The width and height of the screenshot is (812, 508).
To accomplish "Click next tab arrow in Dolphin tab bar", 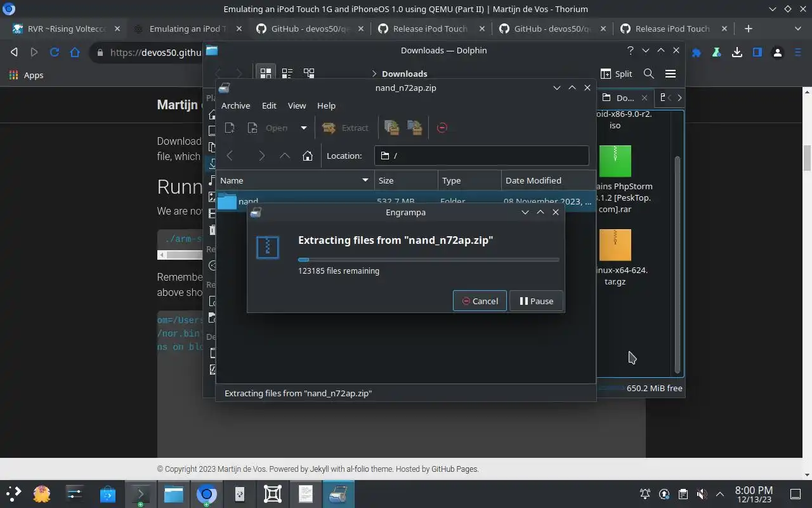I will [x=679, y=98].
